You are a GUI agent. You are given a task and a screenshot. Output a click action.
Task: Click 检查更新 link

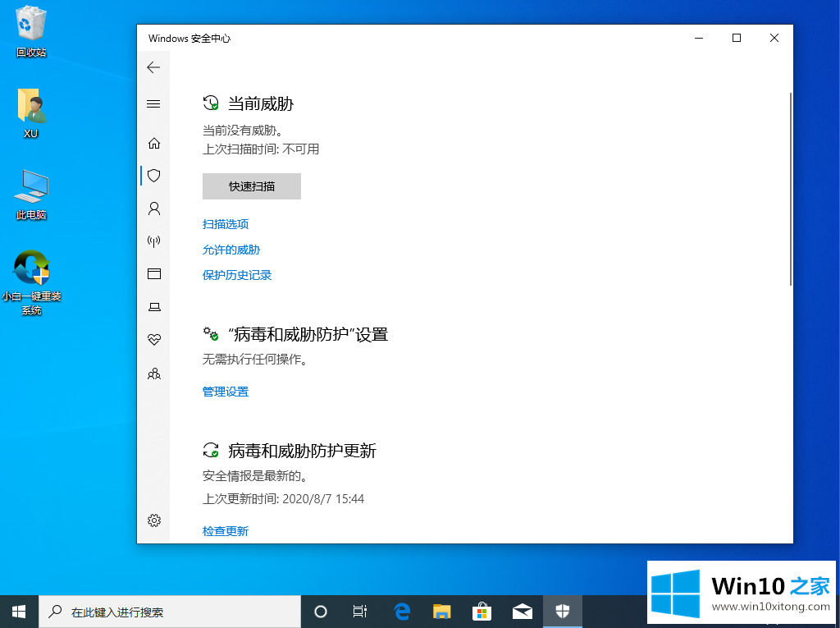226,531
